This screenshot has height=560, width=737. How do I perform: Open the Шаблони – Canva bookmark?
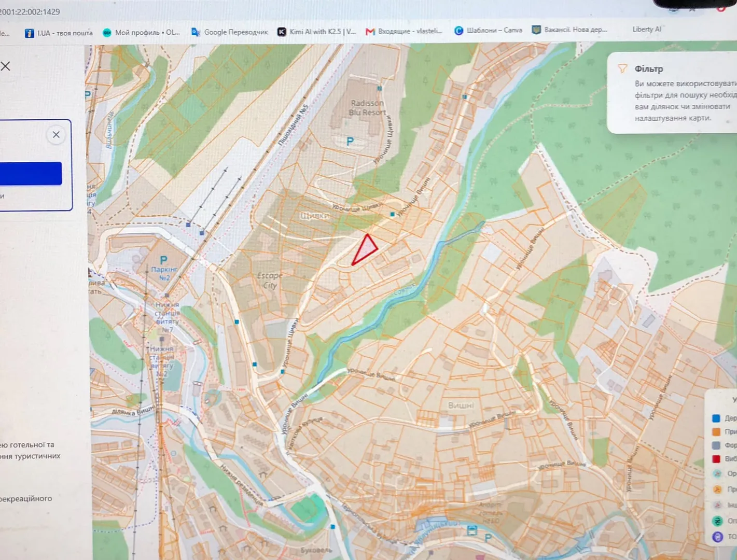click(489, 30)
